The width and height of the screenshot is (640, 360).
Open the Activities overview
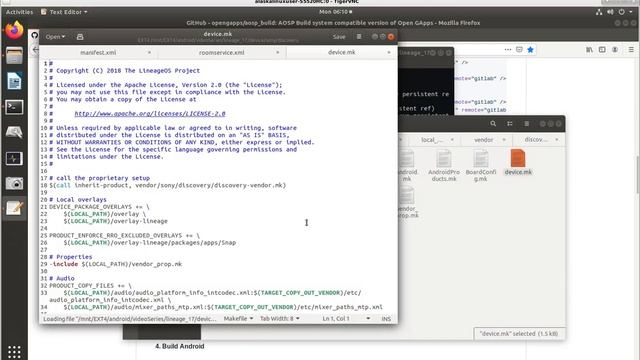(19, 12)
